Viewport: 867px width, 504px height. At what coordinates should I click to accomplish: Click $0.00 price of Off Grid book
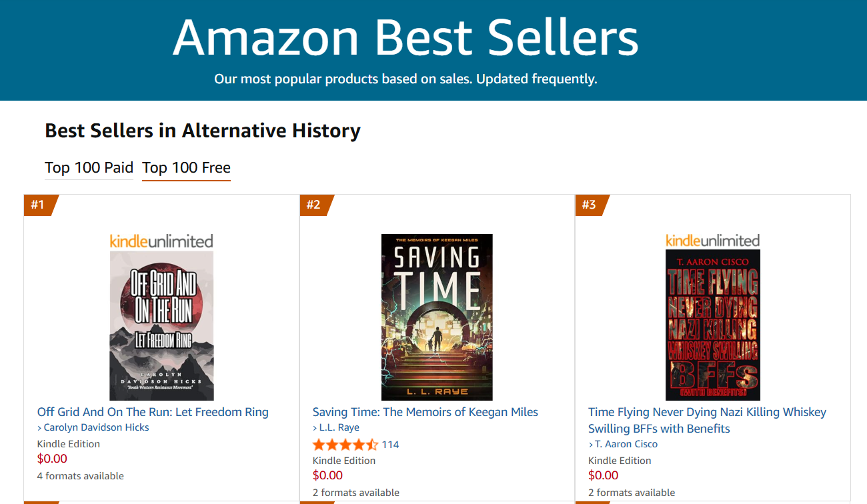52,459
